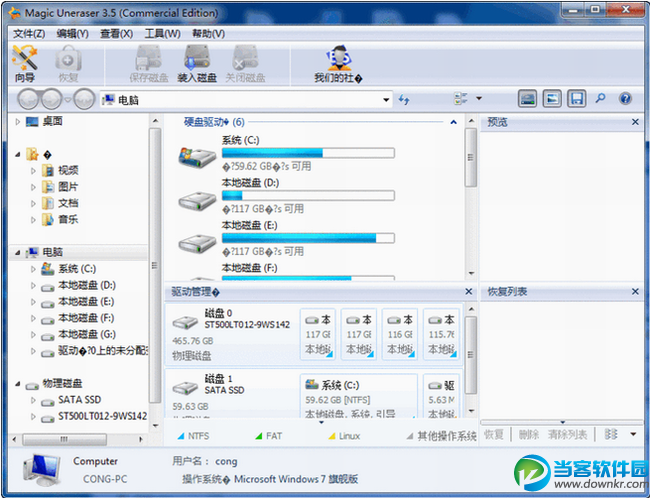Open the 文件(Z) menu

pyautogui.click(x=29, y=34)
